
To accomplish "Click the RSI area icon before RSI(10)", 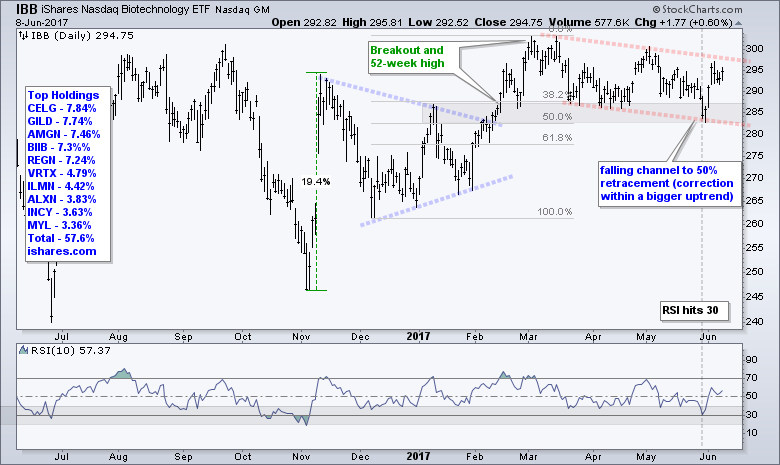I will [23, 350].
